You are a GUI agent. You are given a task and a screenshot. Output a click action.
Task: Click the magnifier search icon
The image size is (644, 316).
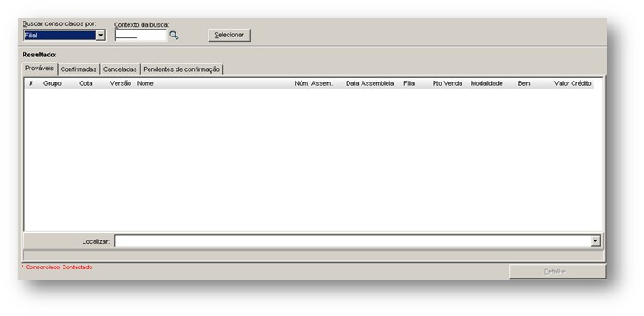click(x=174, y=36)
